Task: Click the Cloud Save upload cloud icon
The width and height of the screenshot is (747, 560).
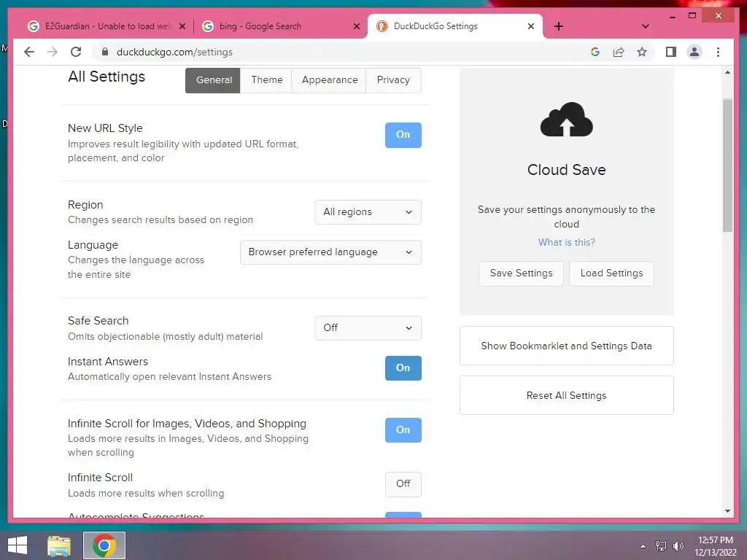Action: click(x=566, y=120)
